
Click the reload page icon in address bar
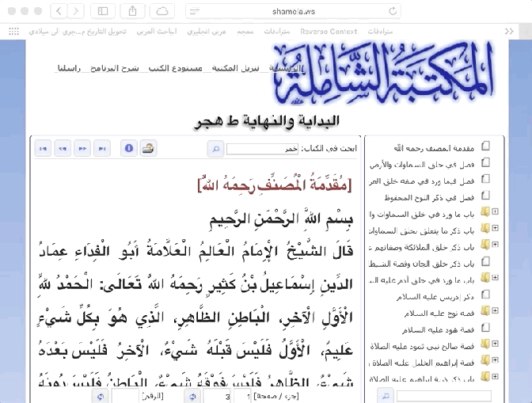coord(392,11)
